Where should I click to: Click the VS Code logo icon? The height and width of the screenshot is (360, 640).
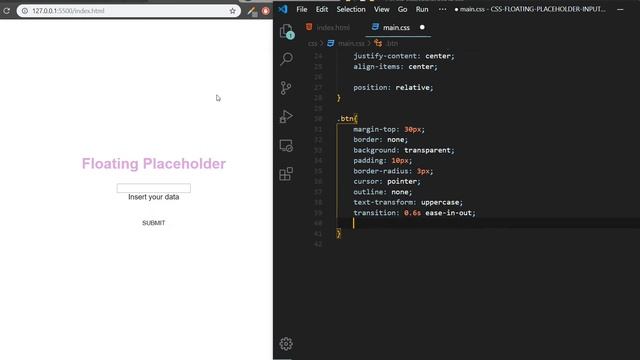pos(283,9)
